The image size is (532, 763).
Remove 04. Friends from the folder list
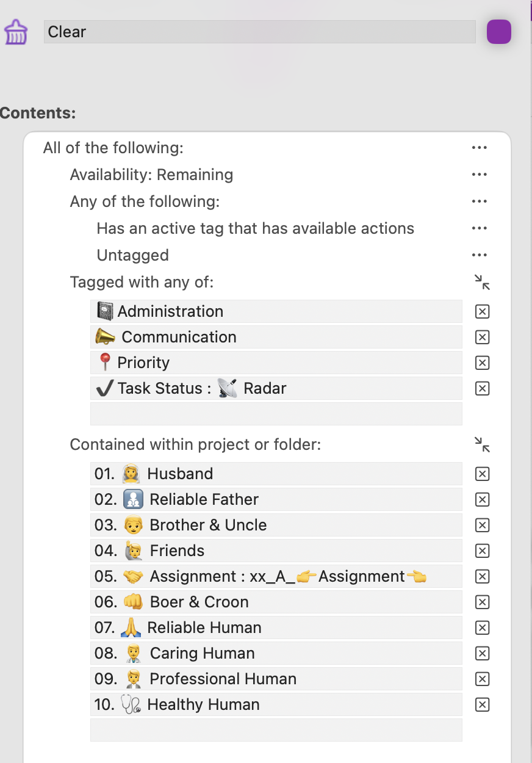482,551
